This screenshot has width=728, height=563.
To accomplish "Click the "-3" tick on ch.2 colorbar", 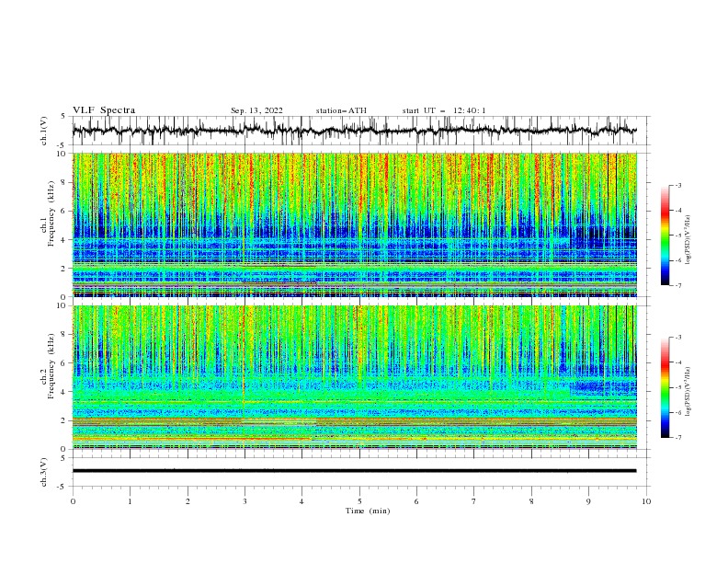I will click(x=677, y=338).
